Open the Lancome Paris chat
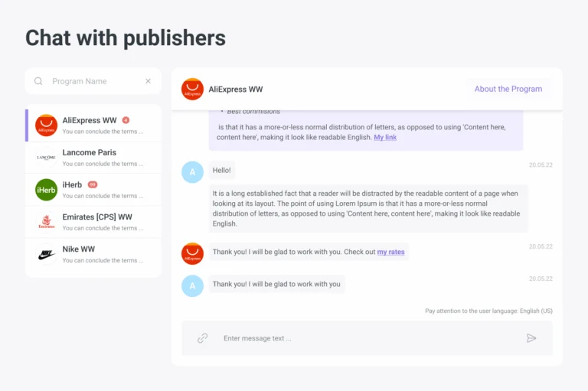588x391 pixels. [93, 158]
